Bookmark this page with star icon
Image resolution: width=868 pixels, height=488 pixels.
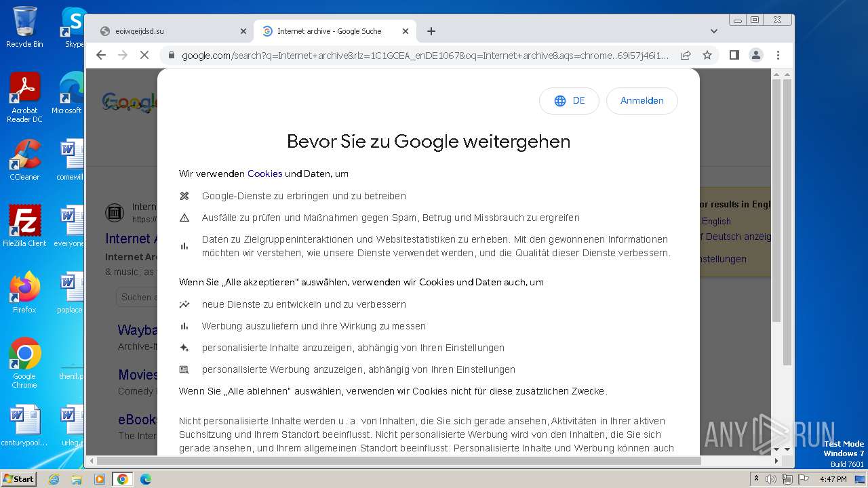pos(707,55)
